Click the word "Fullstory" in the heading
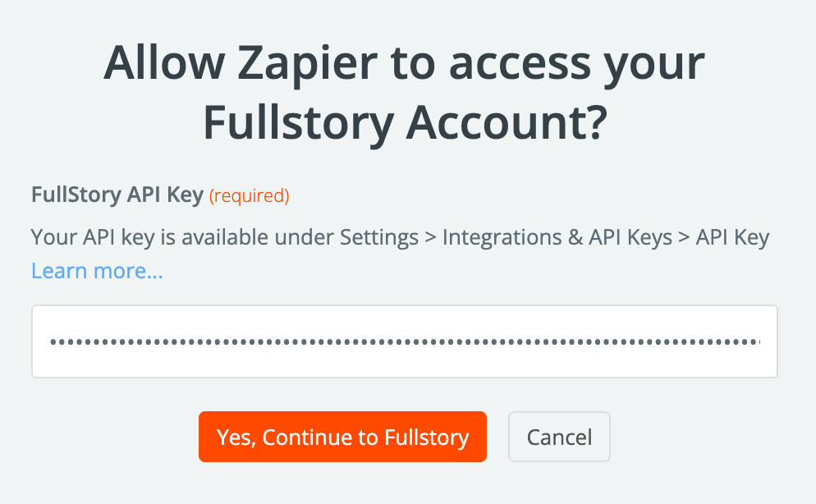 pyautogui.click(x=296, y=123)
